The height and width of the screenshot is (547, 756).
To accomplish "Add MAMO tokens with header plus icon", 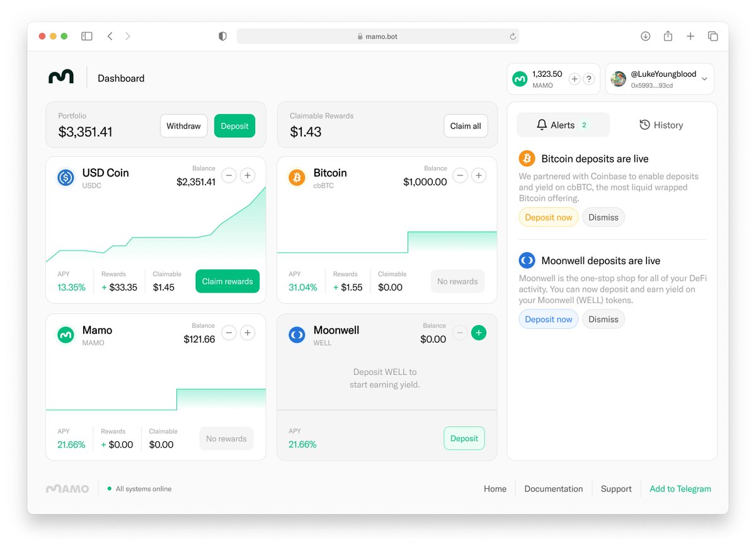I will pyautogui.click(x=575, y=79).
